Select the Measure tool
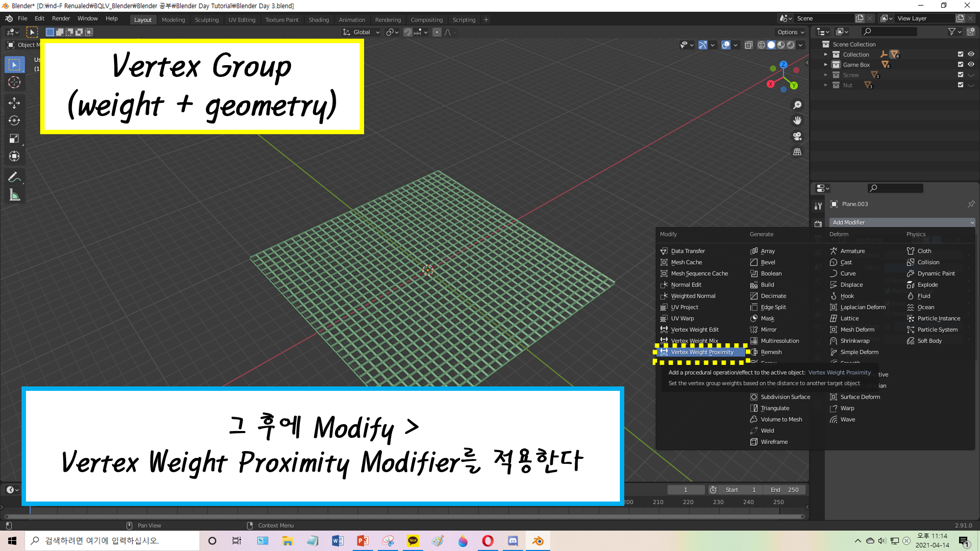The image size is (980, 551). 14,196
